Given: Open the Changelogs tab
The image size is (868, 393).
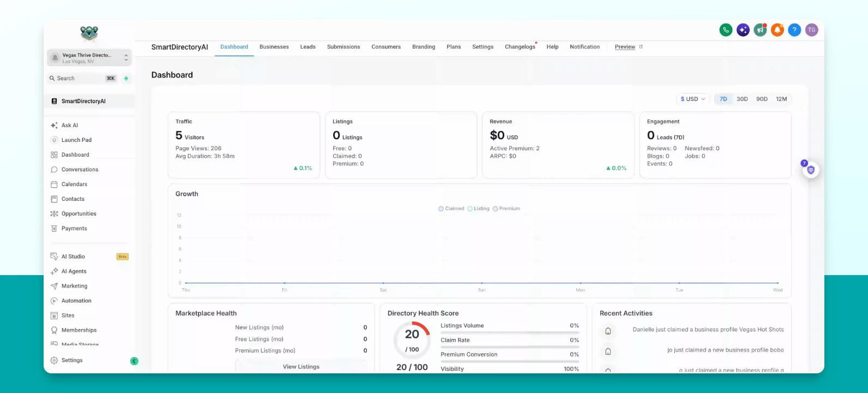Looking at the screenshot, I should click(520, 47).
